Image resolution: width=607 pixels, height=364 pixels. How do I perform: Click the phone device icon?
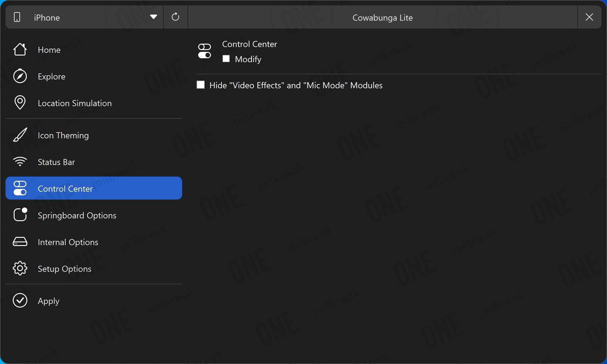pos(17,17)
